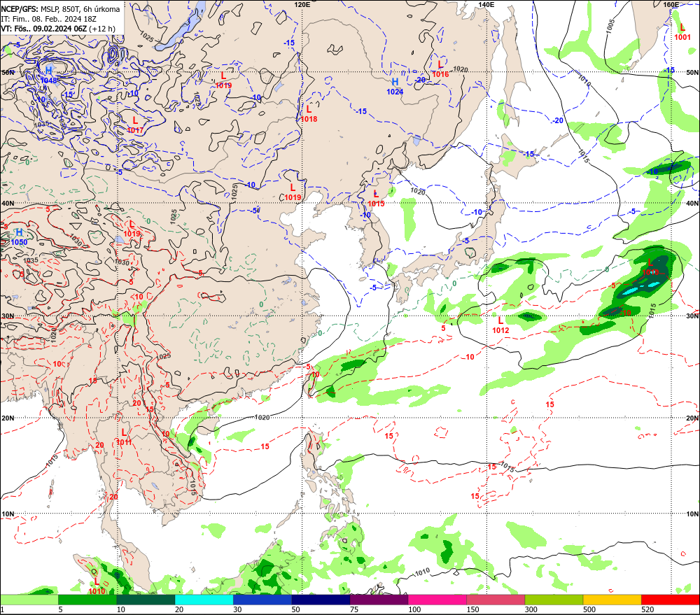The height and width of the screenshot is (615, 700).
Task: Click the 160E longitude label
Action: point(671,4)
